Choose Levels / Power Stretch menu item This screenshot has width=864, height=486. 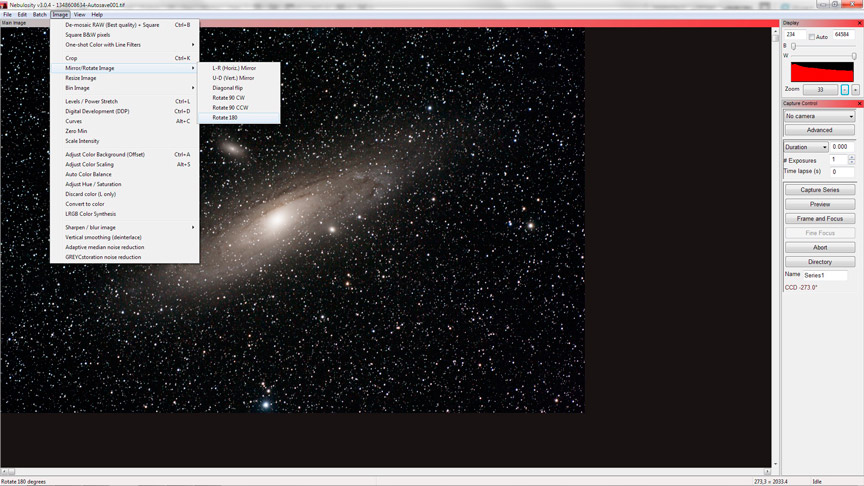(x=92, y=101)
